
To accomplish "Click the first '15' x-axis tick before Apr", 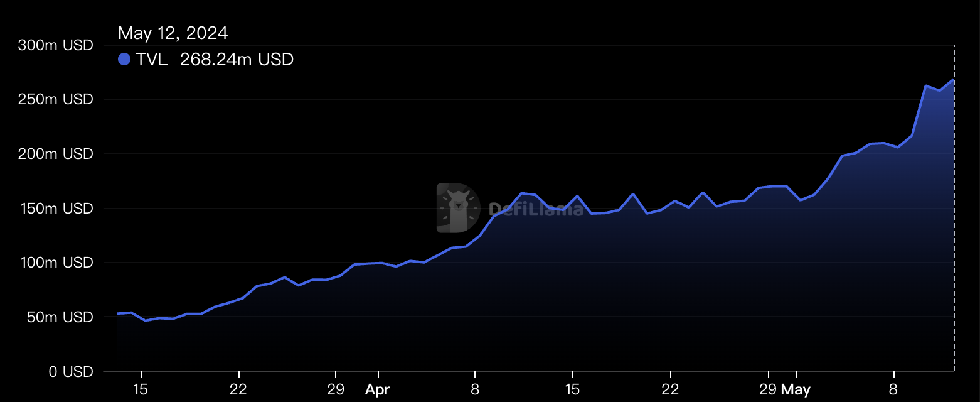I will tap(141, 390).
